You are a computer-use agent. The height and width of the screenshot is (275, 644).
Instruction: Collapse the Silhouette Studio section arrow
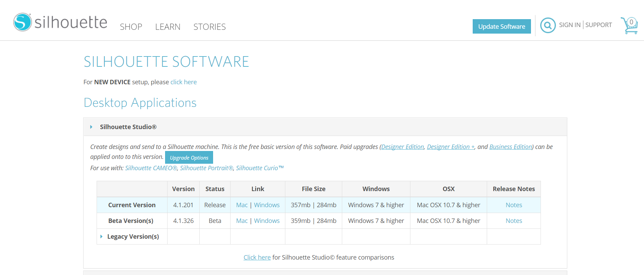pos(91,127)
